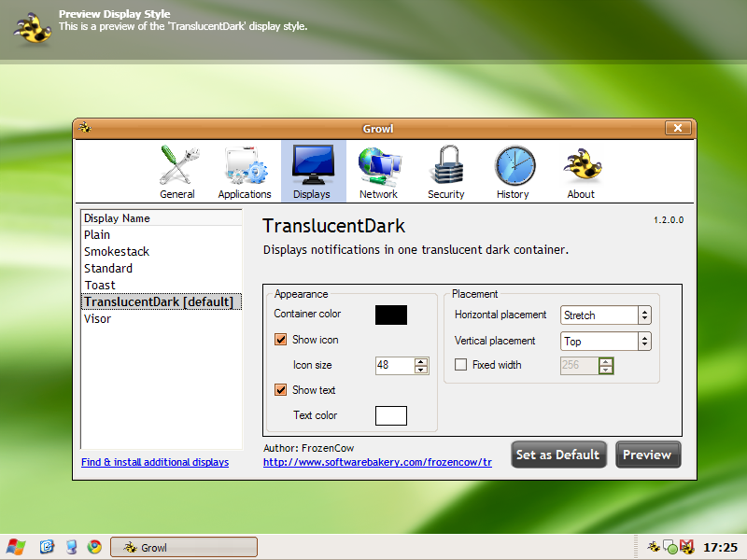
Task: Click the Growl paw icon in preview notification
Action: (x=33, y=29)
